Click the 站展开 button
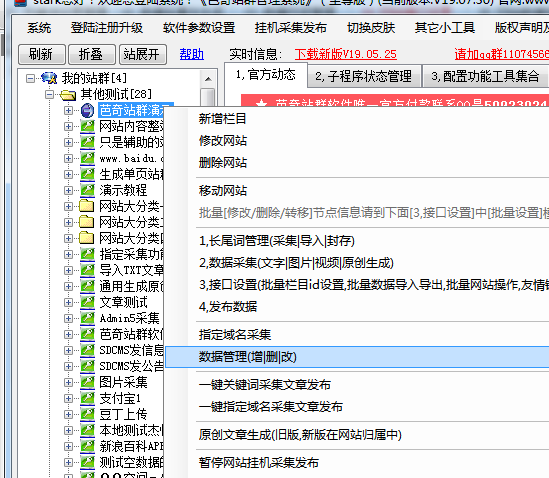Screen dimensions: 549x478 [x=143, y=54]
